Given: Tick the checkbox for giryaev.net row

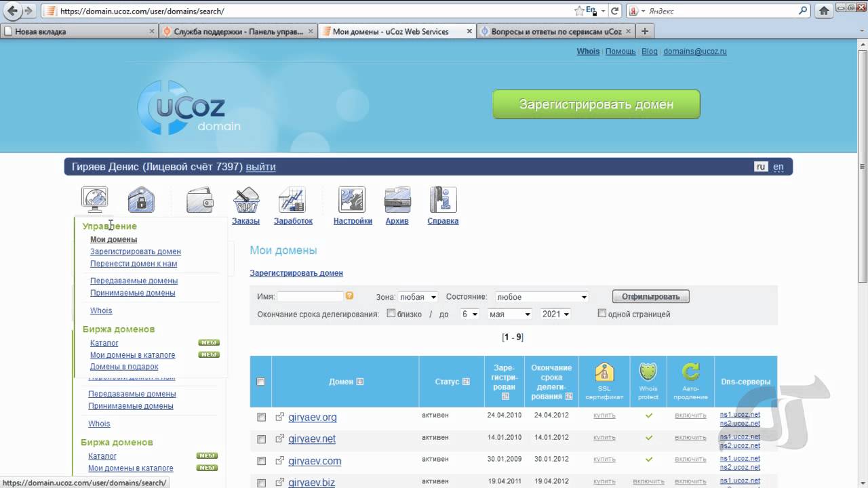Looking at the screenshot, I should tap(261, 439).
